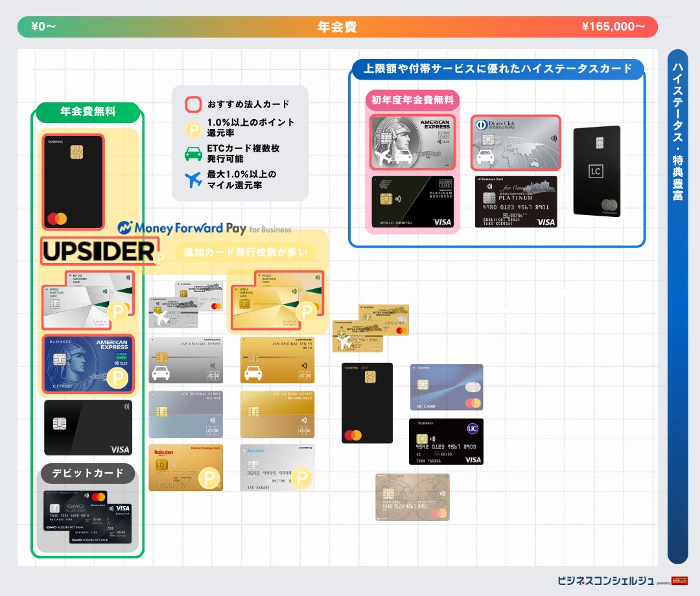Select the blue UC CARD Mastercard

(447, 387)
